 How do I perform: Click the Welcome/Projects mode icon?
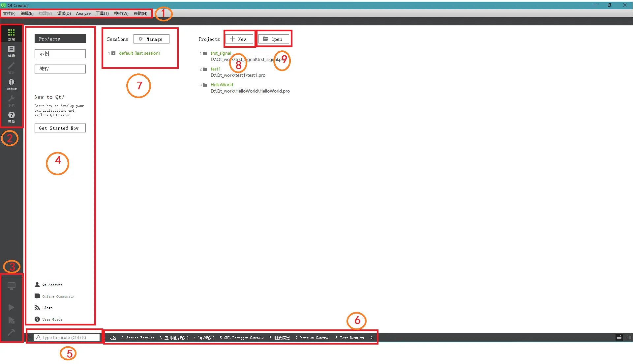11,35
